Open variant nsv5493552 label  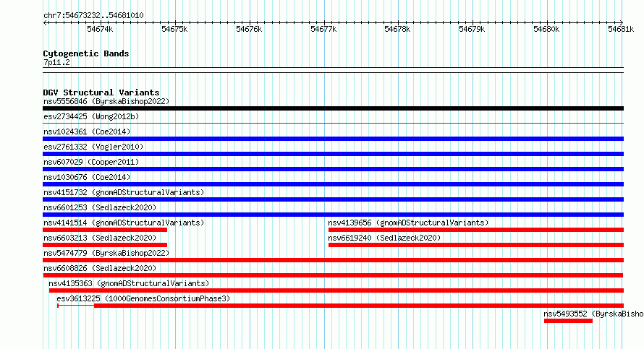593,314
